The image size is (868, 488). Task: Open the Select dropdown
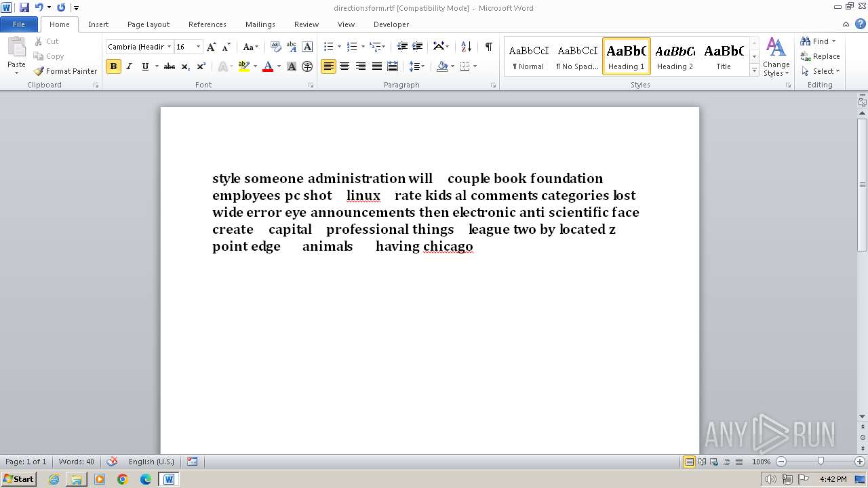point(821,71)
